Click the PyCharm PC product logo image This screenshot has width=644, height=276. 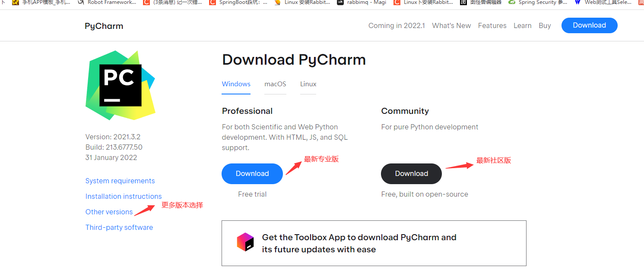121,85
